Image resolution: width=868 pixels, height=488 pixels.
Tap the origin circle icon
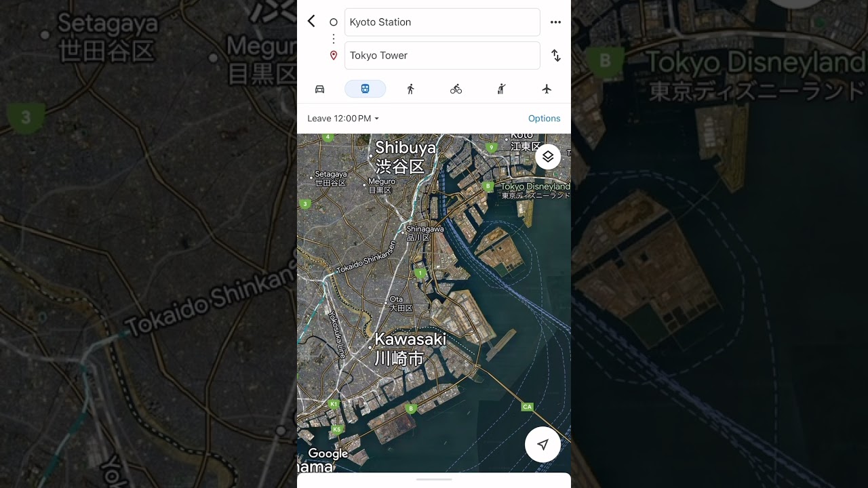(333, 22)
